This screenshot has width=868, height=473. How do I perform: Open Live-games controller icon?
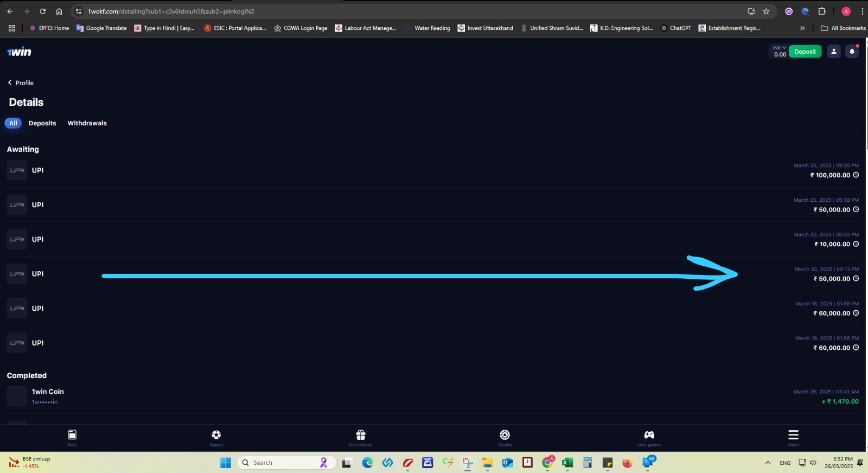[x=649, y=438]
